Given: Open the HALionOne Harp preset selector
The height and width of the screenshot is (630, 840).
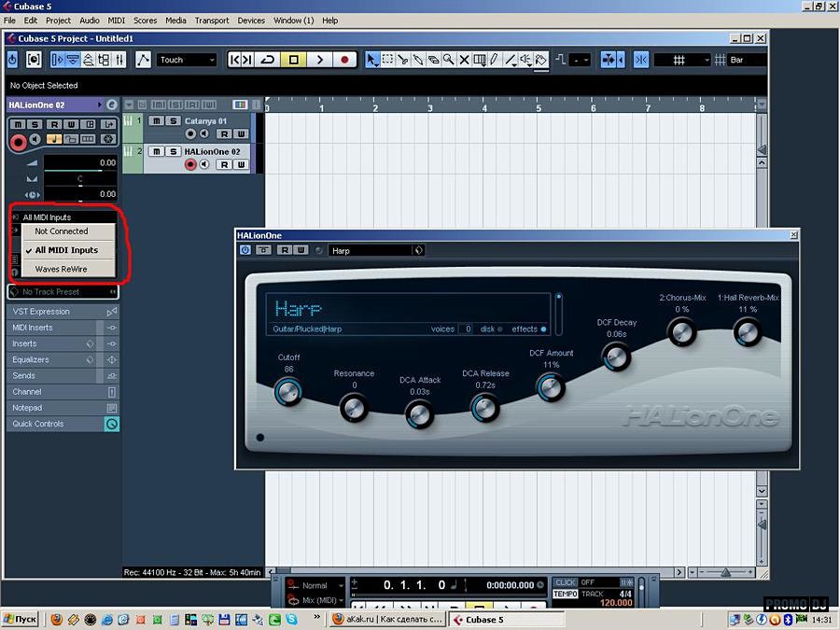Looking at the screenshot, I should coord(377,250).
